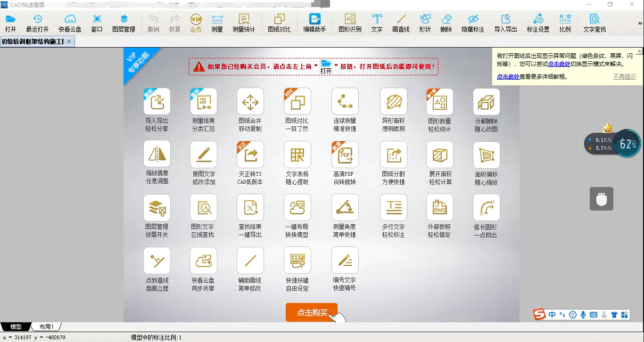This screenshot has height=342, width=644.
Task: Click the 点到直线 距离立显 feature card
Action: (157, 269)
